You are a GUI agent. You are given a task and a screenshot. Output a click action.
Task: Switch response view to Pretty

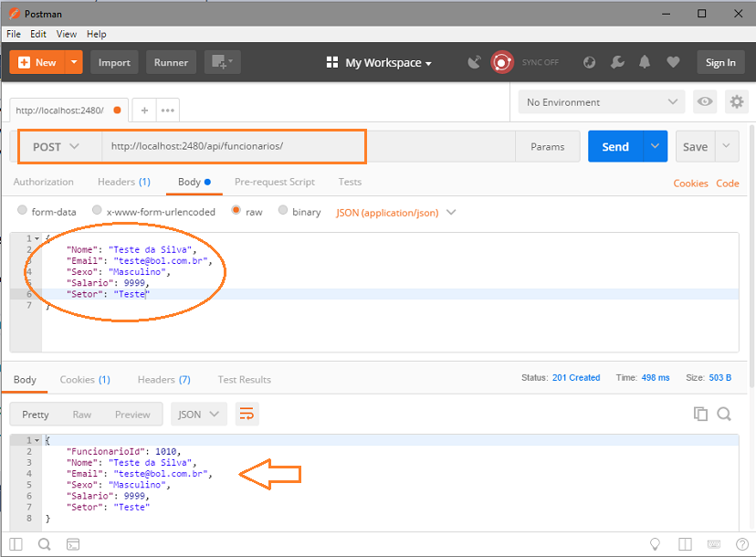click(x=36, y=415)
